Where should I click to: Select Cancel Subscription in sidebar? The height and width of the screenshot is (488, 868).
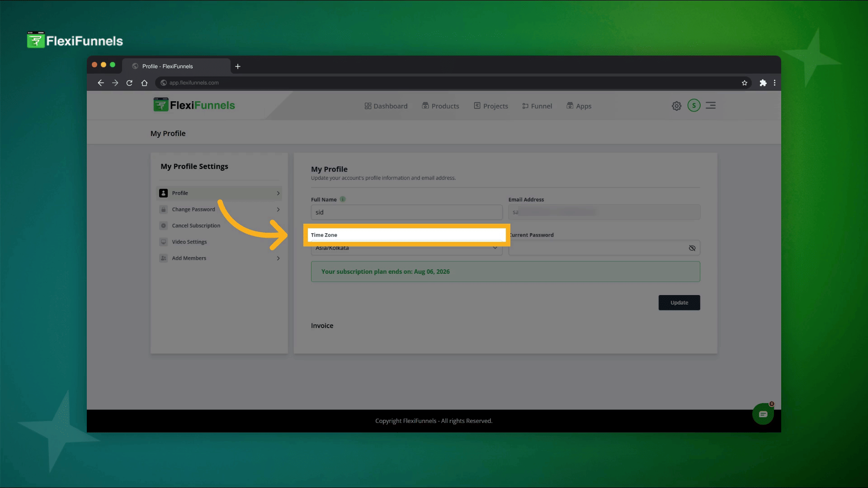tap(196, 225)
